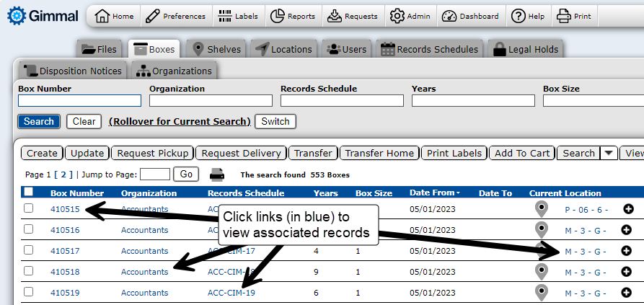
Task: Tick the checkbox for box 410518
Action: (28, 272)
